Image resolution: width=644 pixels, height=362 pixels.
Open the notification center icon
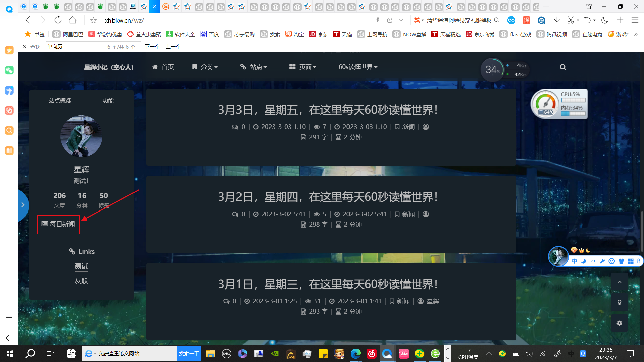630,354
